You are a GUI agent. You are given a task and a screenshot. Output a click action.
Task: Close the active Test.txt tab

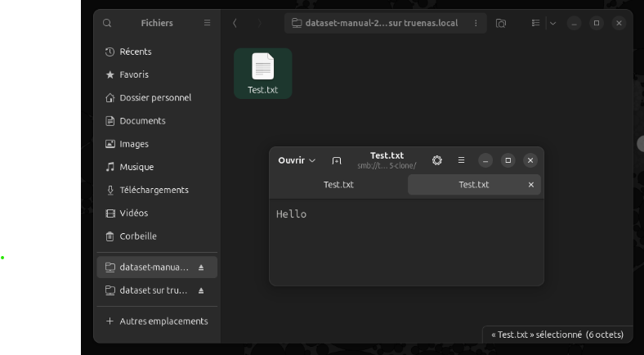click(x=531, y=185)
